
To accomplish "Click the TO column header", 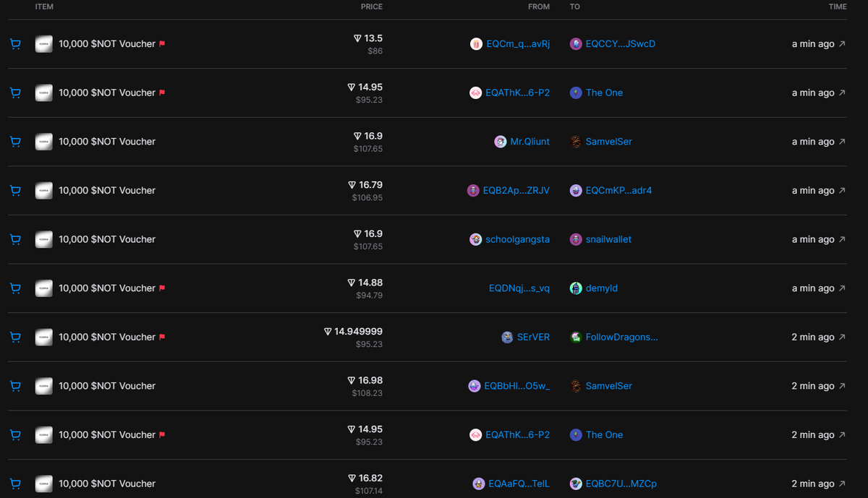I will pos(574,7).
